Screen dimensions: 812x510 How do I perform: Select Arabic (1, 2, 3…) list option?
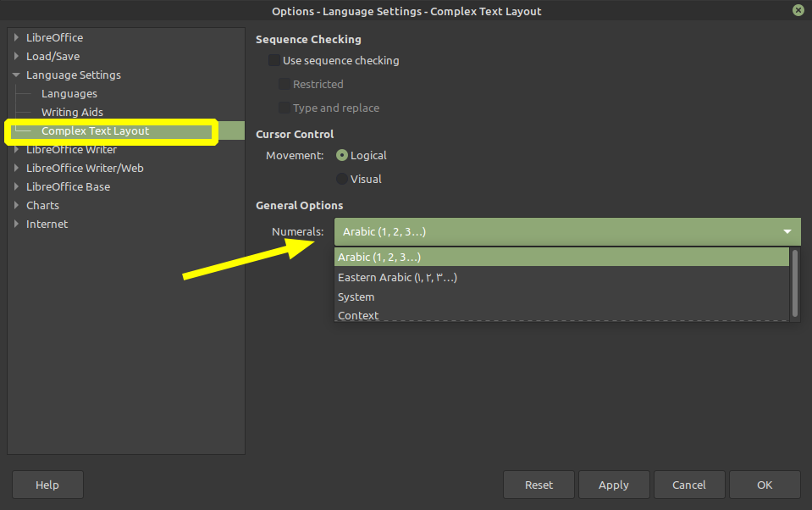click(x=379, y=257)
